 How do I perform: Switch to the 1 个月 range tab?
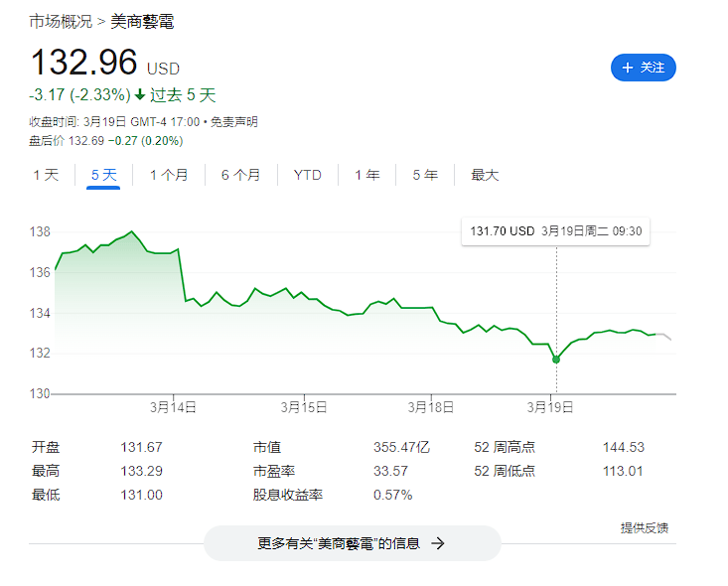(x=169, y=175)
